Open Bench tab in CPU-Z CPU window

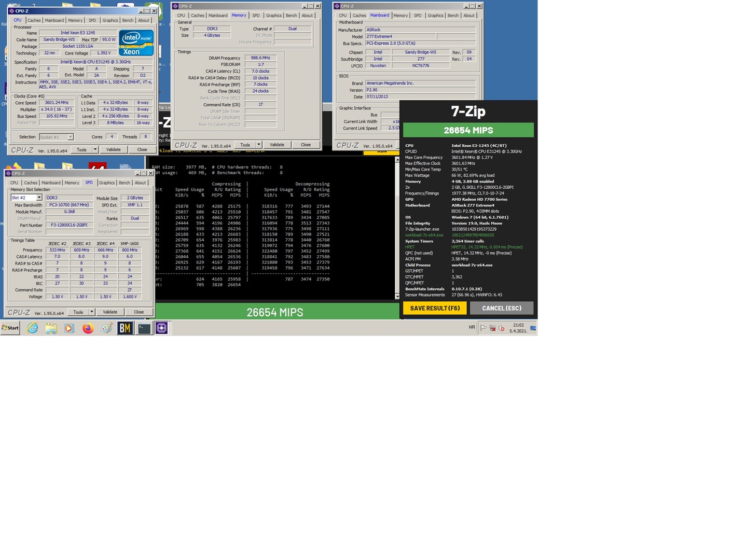coord(128,20)
